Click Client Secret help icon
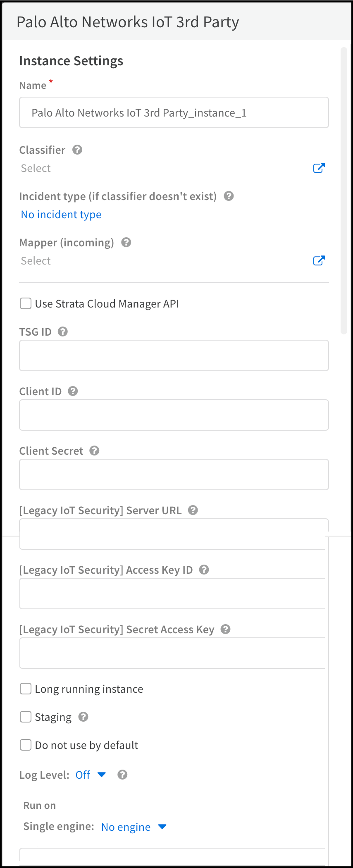 pos(94,451)
